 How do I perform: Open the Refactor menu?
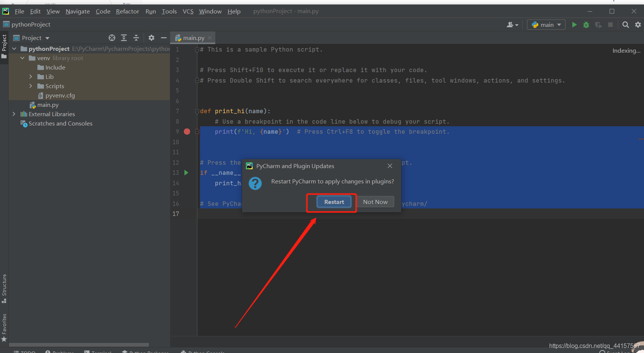(x=128, y=11)
